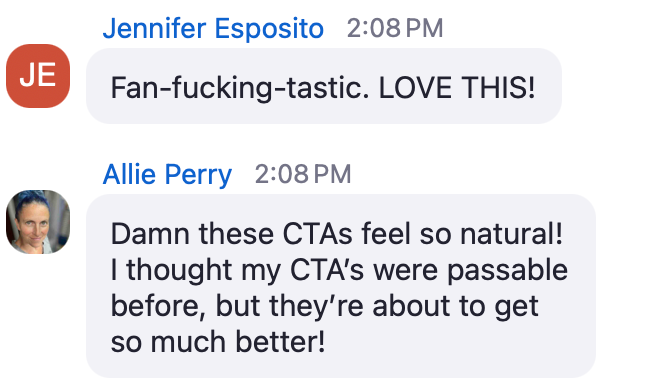The width and height of the screenshot is (656, 389).
Task: Click the Allie Perry sender name
Action: [167, 174]
